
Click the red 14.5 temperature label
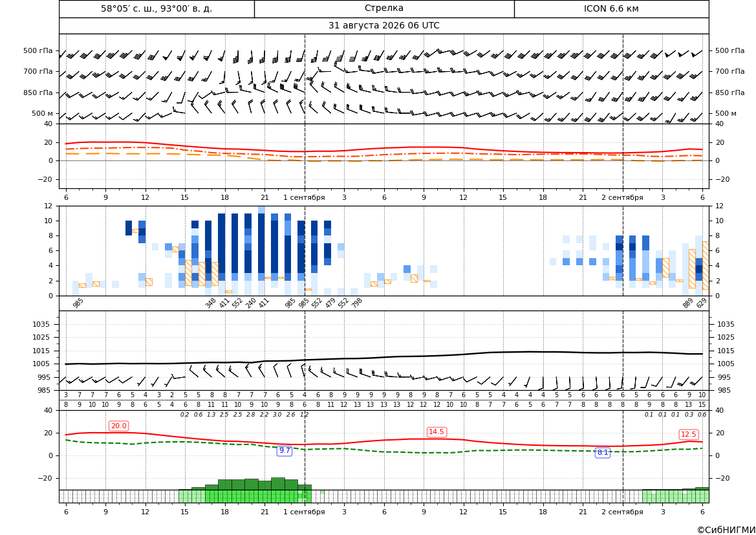(436, 431)
